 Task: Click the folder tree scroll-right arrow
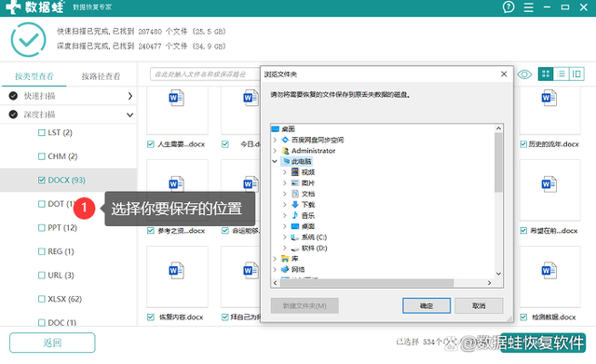(x=489, y=283)
